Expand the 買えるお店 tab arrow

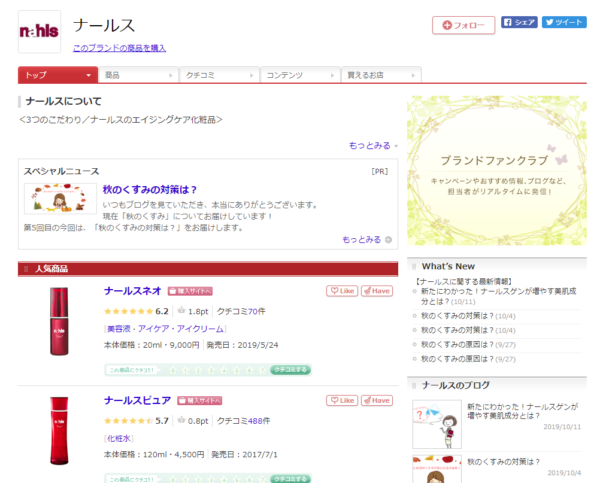pyautogui.click(x=413, y=75)
